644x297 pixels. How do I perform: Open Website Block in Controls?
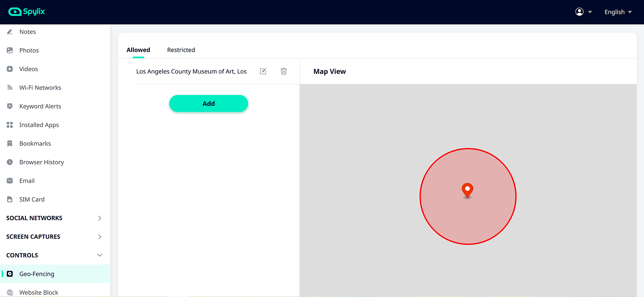tap(39, 292)
